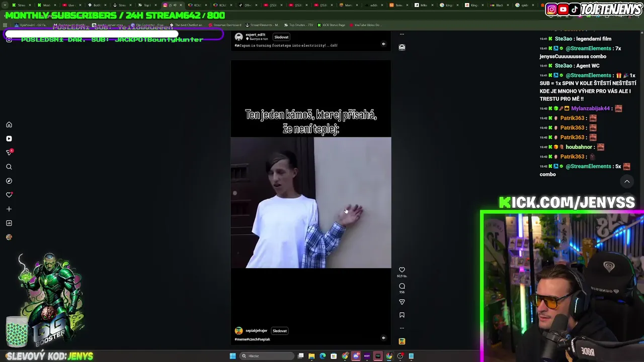The image size is (644, 362).
Task: Mute the top reel audio
Action: pos(383,44)
